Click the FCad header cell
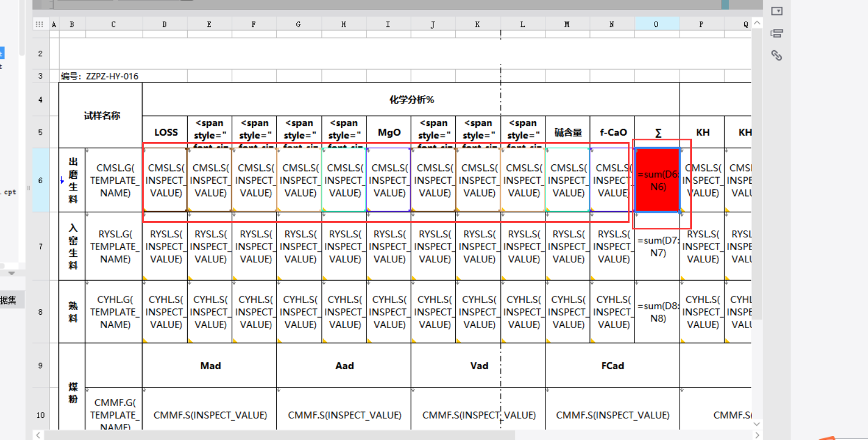Image resolution: width=868 pixels, height=440 pixels. point(612,365)
